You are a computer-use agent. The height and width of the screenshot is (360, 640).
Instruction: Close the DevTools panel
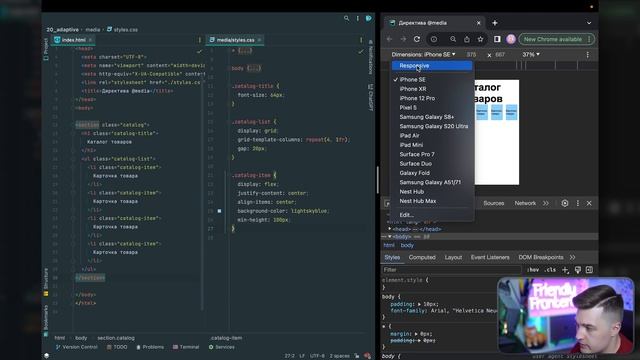(589, 203)
